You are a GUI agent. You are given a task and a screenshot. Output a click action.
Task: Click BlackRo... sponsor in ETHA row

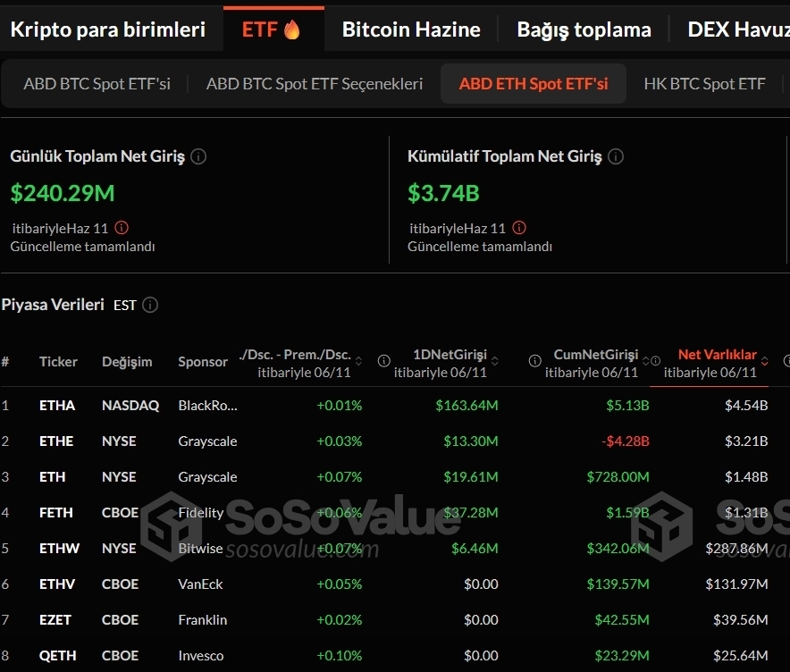pyautogui.click(x=207, y=406)
